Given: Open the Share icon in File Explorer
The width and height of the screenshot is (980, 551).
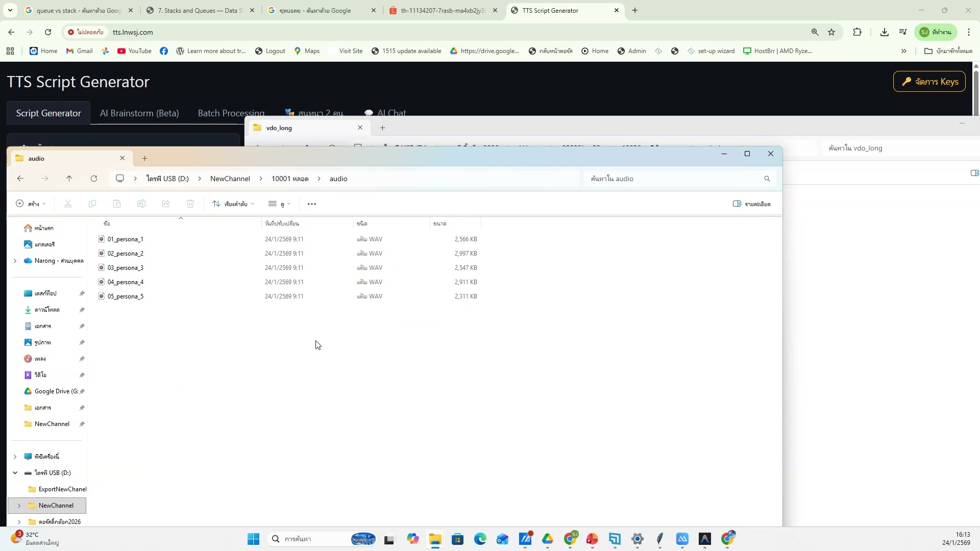Looking at the screenshot, I should point(165,204).
